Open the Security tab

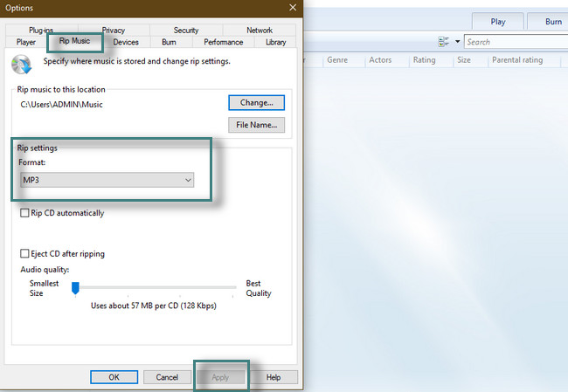[x=186, y=30]
